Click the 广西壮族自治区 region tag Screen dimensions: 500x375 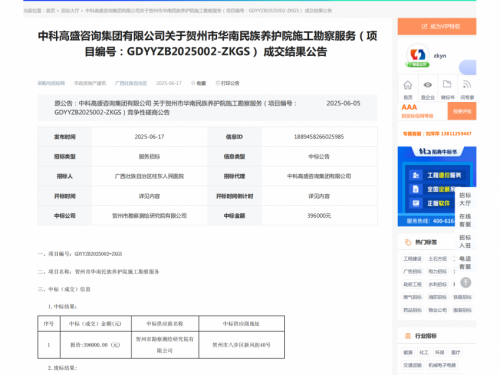131,83
